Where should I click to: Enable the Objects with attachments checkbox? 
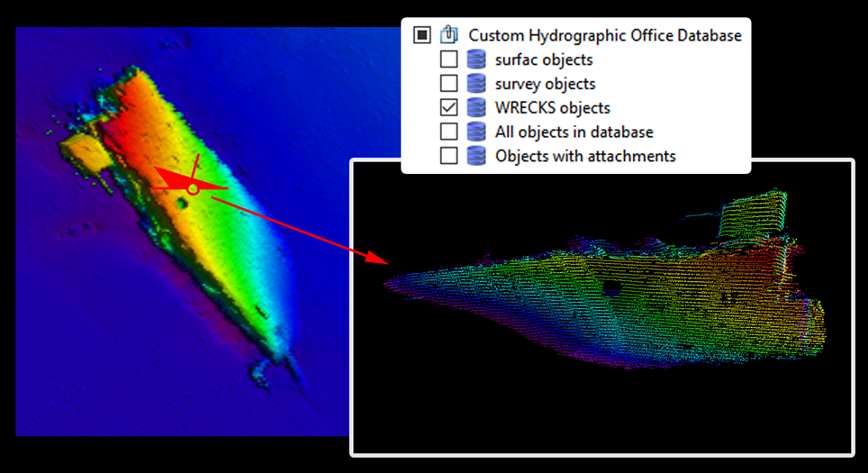coord(448,156)
